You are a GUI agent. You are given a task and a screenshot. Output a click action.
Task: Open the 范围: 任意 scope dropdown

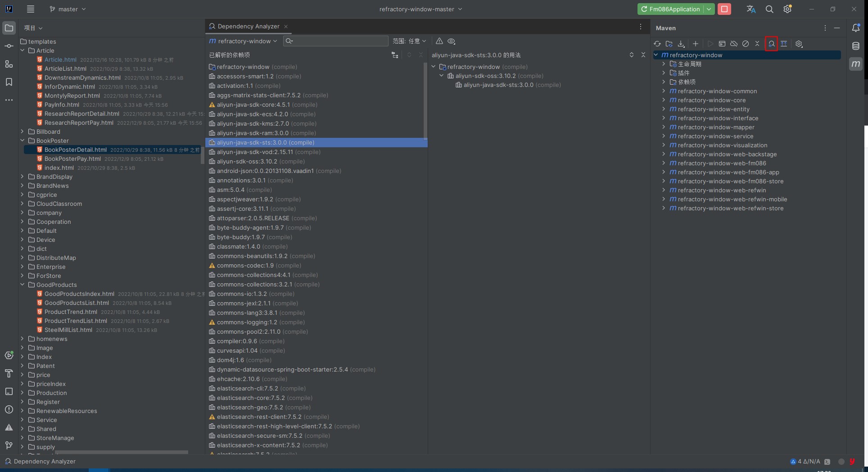[409, 41]
